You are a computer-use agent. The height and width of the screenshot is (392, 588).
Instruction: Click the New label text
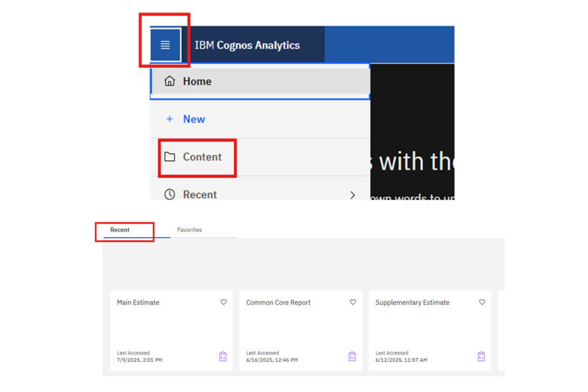pyautogui.click(x=194, y=119)
